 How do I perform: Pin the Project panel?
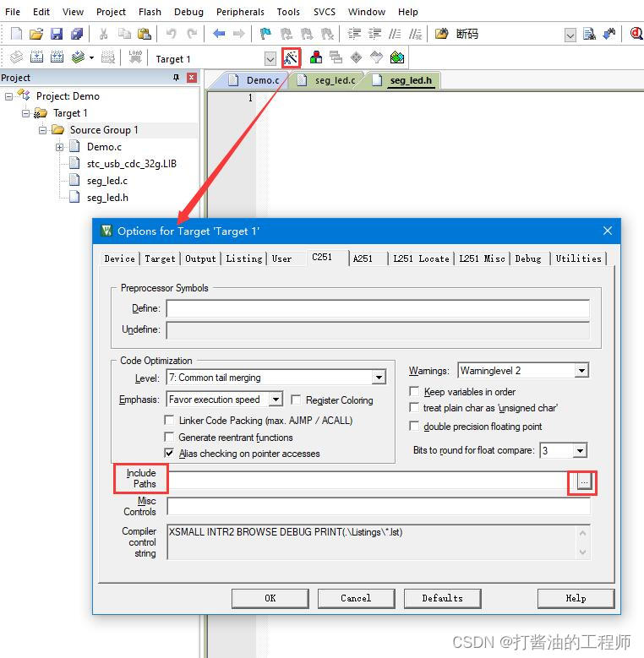pyautogui.click(x=177, y=78)
